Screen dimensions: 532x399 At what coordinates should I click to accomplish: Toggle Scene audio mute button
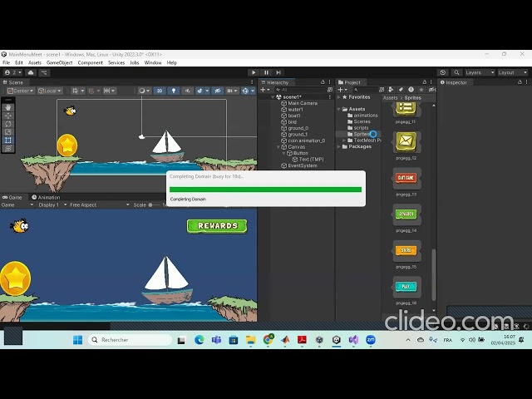[x=187, y=91]
